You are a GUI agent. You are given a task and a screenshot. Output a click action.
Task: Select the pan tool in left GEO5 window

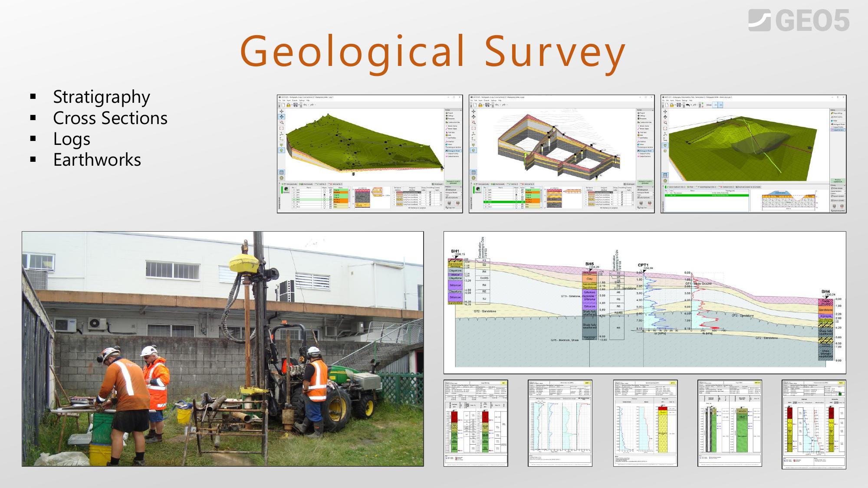tap(281, 111)
